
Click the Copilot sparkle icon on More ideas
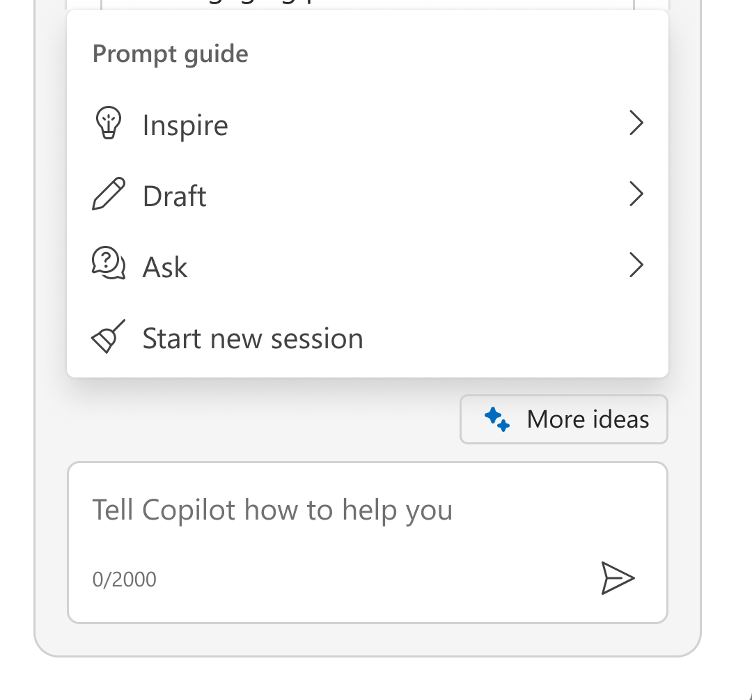pos(497,419)
